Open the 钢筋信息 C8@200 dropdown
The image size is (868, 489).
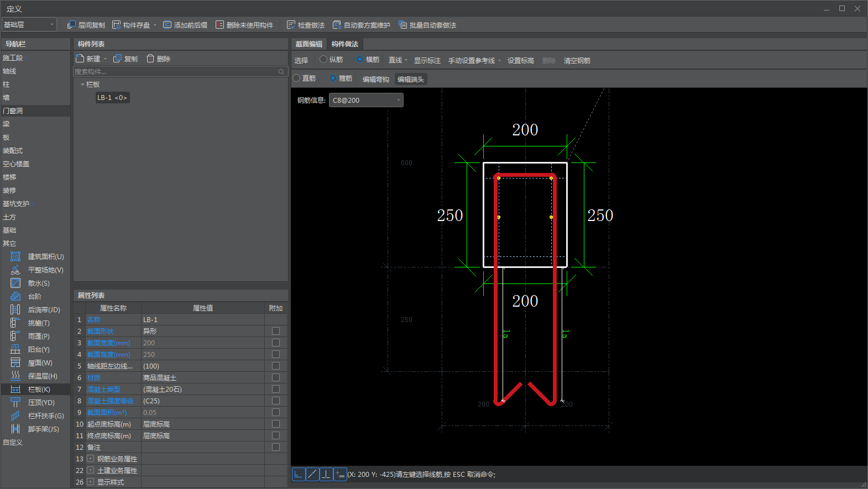point(366,100)
